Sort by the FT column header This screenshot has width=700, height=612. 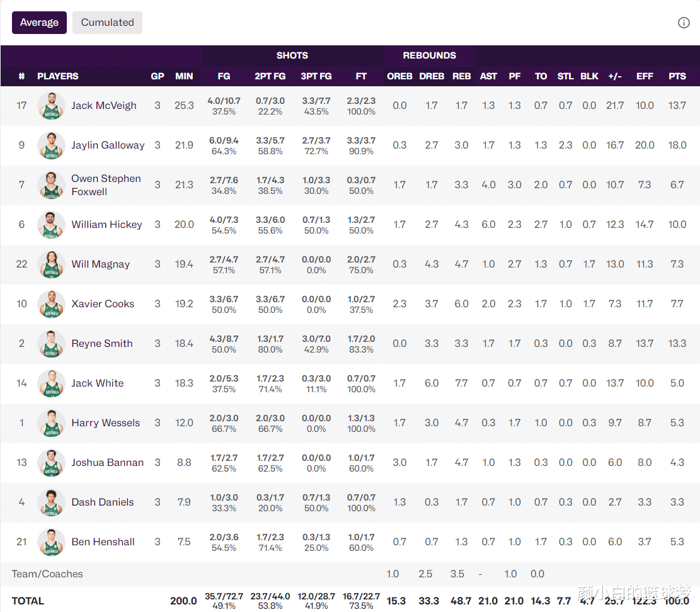tap(361, 76)
